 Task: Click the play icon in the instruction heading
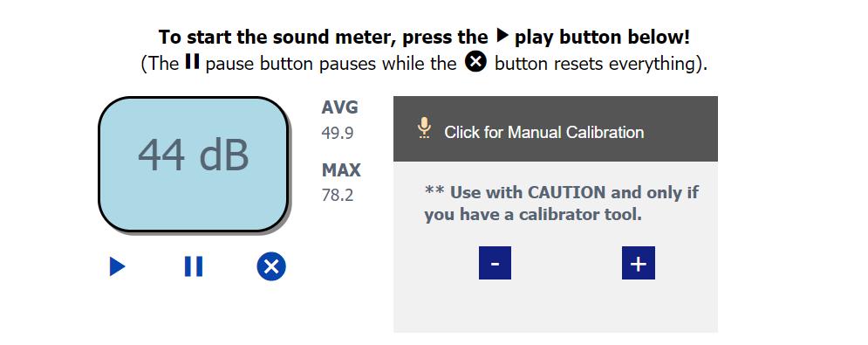click(x=502, y=37)
